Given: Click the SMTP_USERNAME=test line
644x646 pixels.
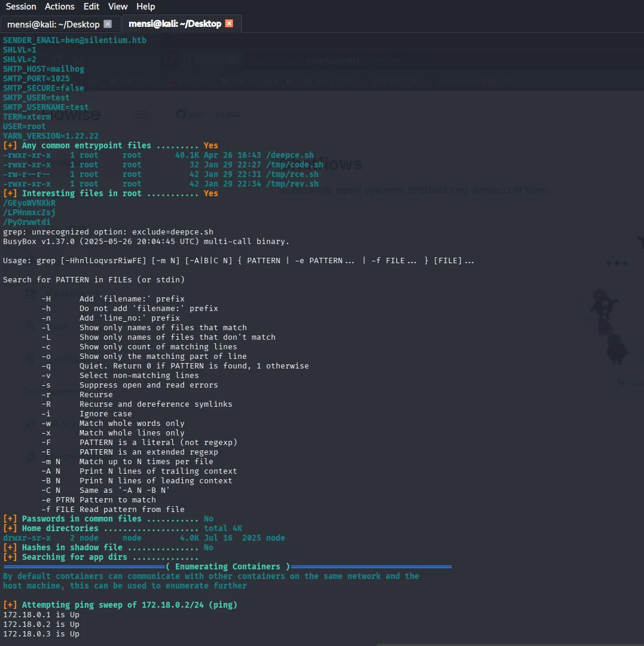Looking at the screenshot, I should [x=45, y=107].
